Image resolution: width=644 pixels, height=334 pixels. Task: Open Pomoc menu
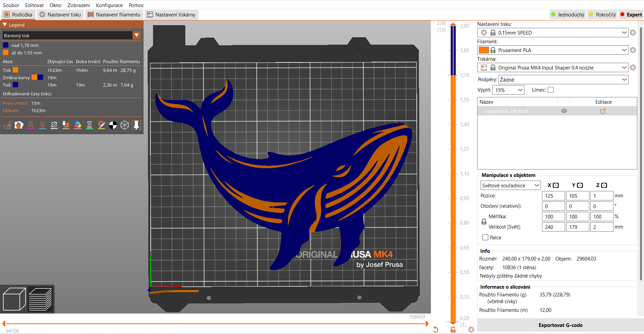click(136, 5)
